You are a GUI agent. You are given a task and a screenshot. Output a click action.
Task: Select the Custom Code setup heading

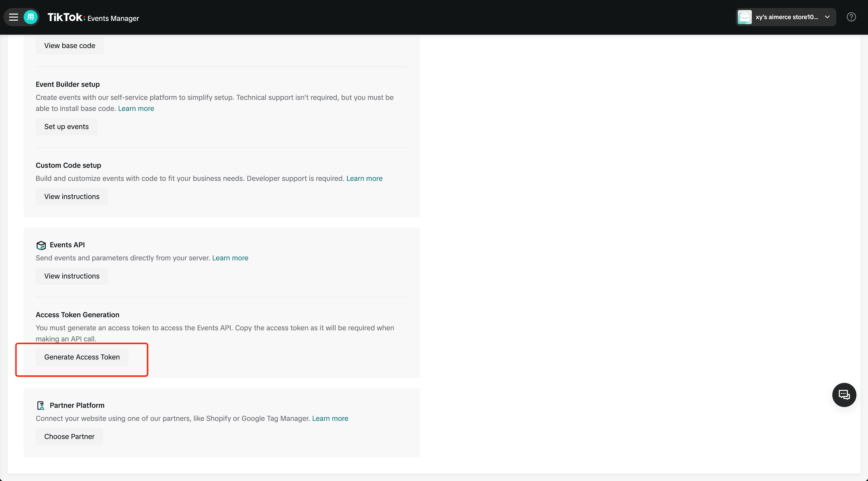[68, 165]
